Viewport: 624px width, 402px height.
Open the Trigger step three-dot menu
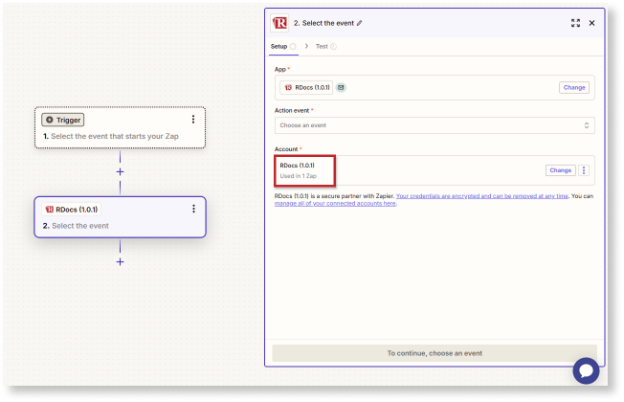click(x=193, y=119)
